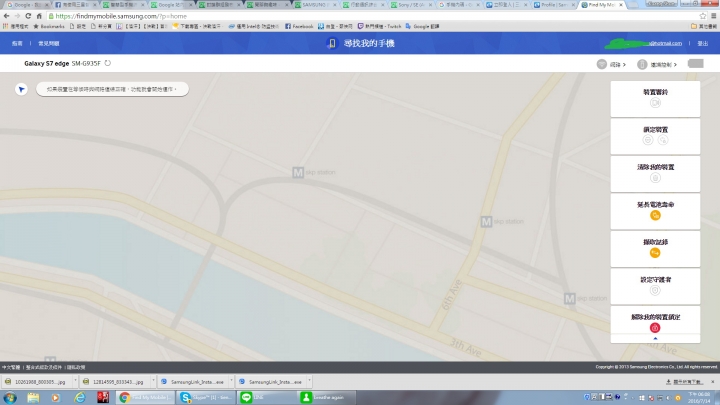Open Windows Media Player on the taskbar
The width and height of the screenshot is (720, 405).
click(56, 398)
